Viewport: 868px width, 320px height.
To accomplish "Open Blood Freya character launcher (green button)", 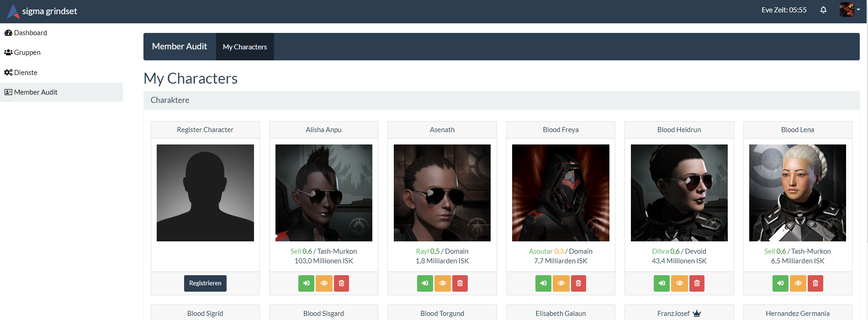I will point(543,283).
